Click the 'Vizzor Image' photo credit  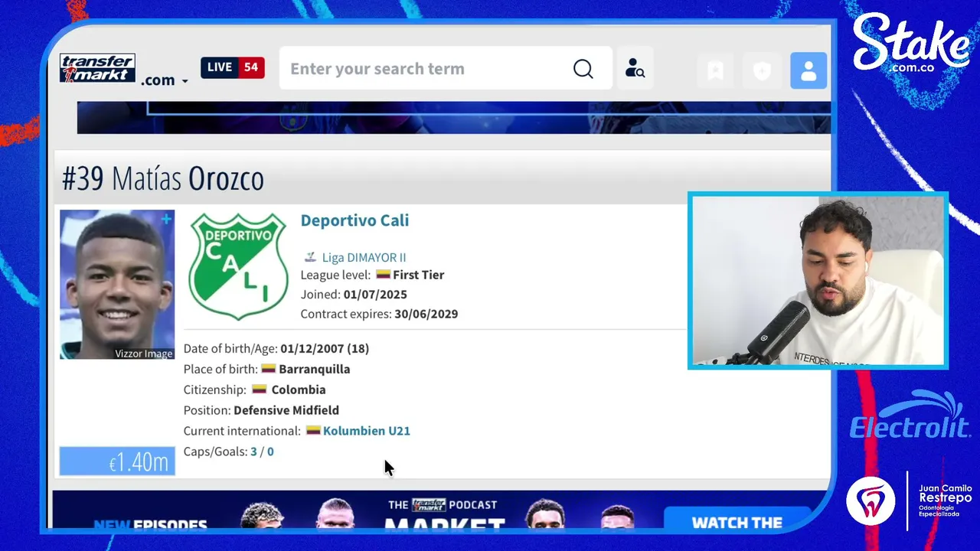144,354
